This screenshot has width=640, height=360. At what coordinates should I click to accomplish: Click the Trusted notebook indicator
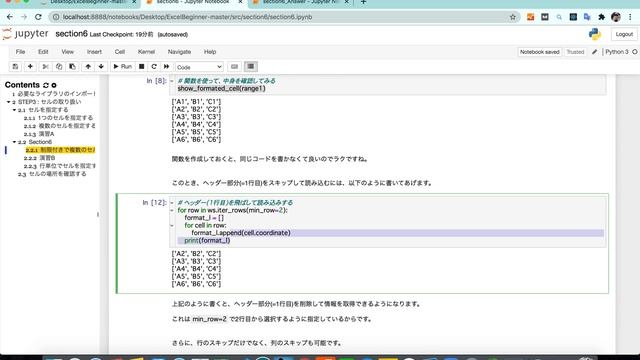[x=575, y=52]
